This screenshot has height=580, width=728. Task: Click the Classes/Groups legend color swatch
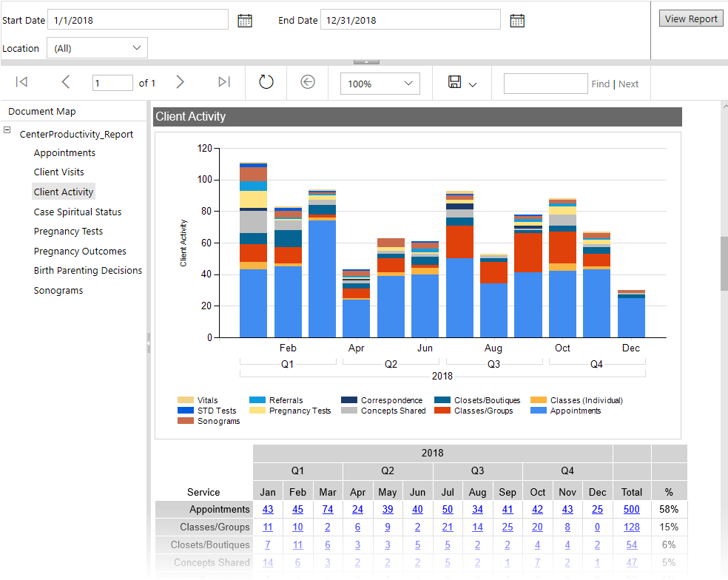pos(442,411)
